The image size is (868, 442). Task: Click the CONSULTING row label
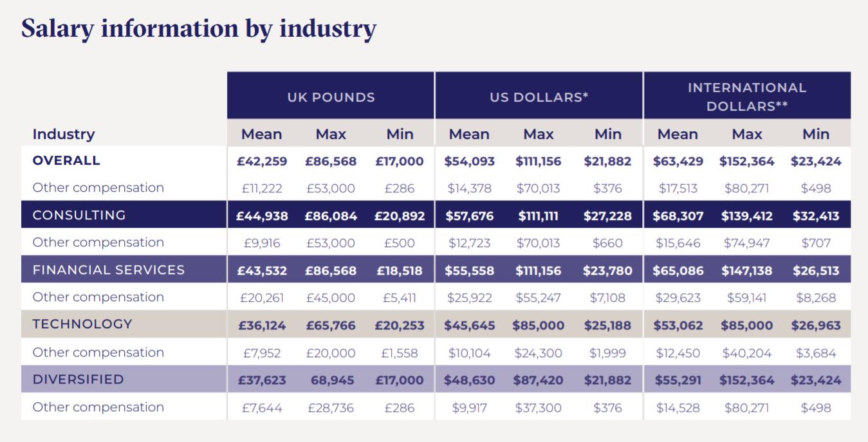click(x=79, y=215)
